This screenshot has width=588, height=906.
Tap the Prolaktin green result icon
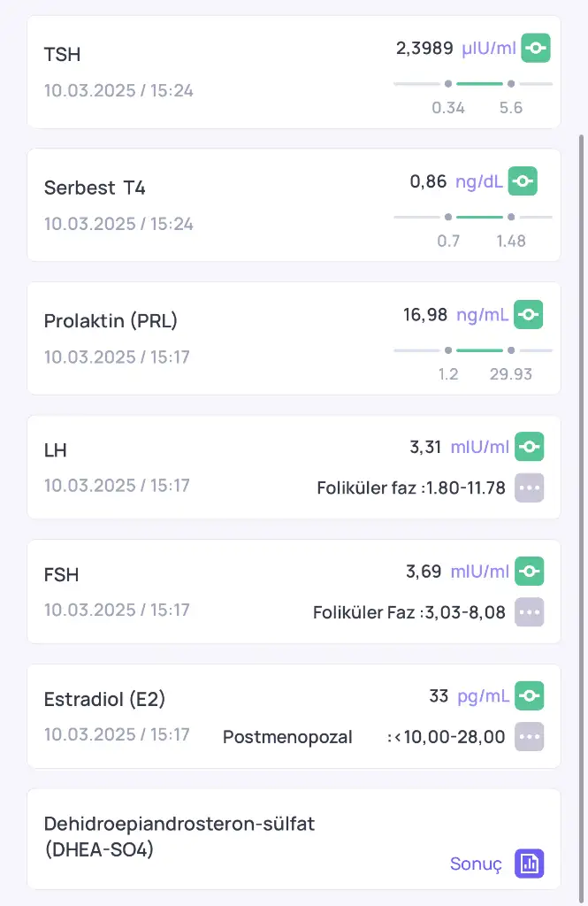click(x=529, y=314)
